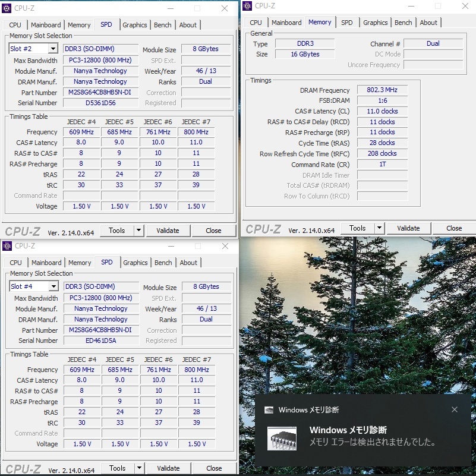
Task: Expand Tools dropdown arrow in Slot #2 window
Action: click(x=138, y=231)
